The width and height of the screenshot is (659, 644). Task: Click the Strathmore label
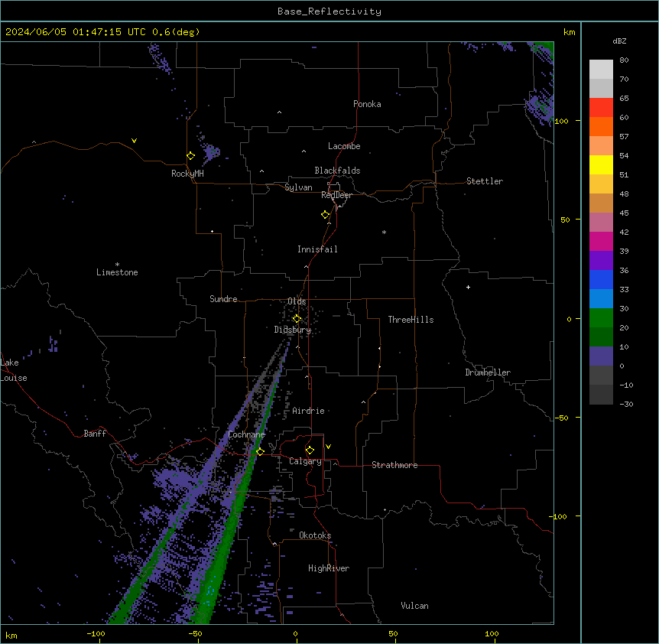coord(394,465)
